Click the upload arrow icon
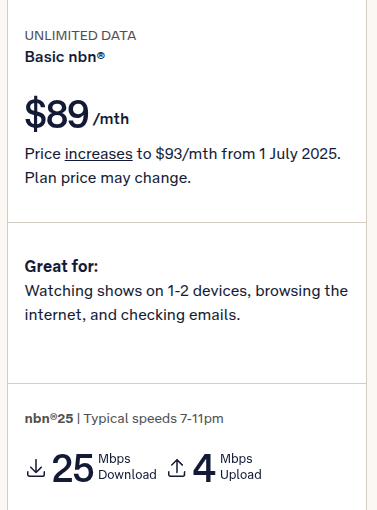 [x=176, y=468]
